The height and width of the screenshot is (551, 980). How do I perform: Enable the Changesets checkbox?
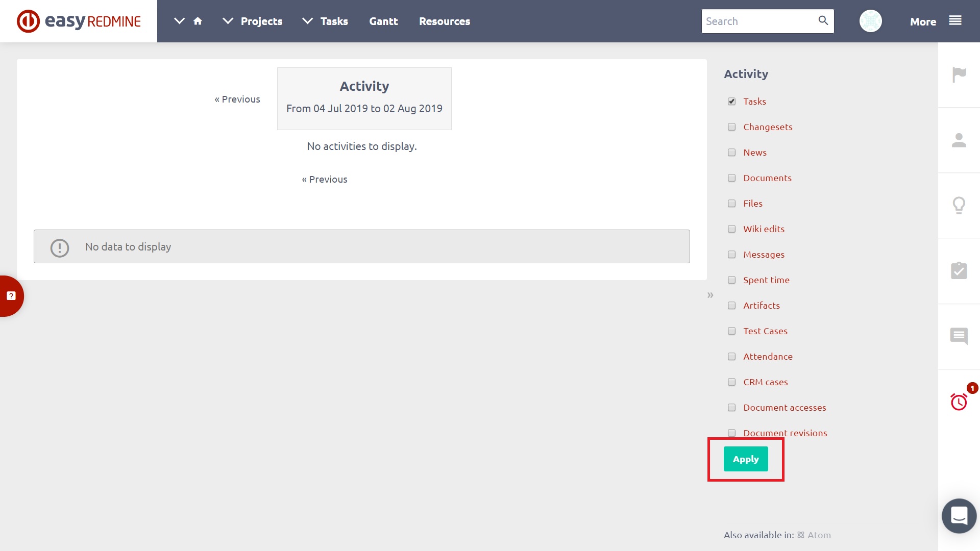tap(731, 127)
